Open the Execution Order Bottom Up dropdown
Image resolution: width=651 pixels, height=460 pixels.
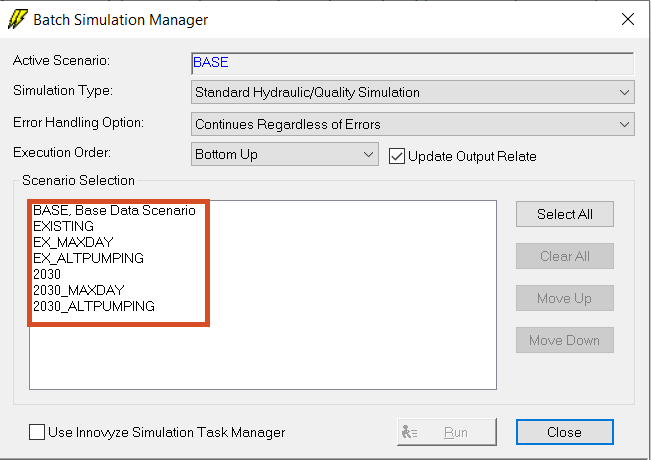(x=285, y=154)
